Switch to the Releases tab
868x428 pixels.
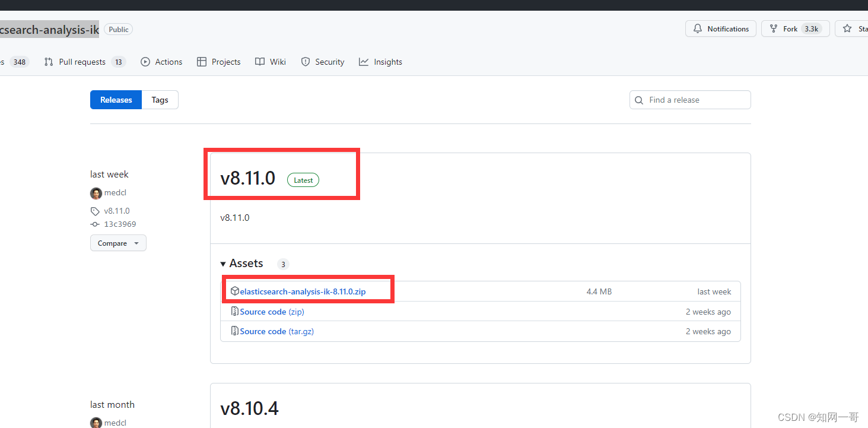click(115, 100)
